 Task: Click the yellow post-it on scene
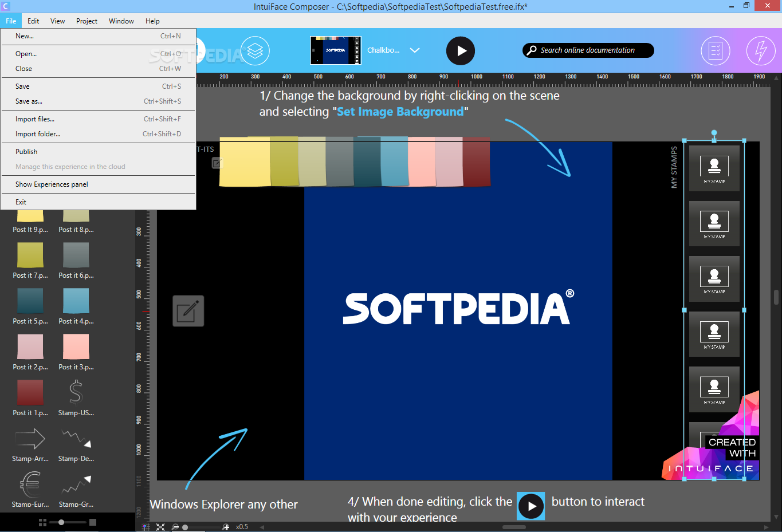pos(245,161)
